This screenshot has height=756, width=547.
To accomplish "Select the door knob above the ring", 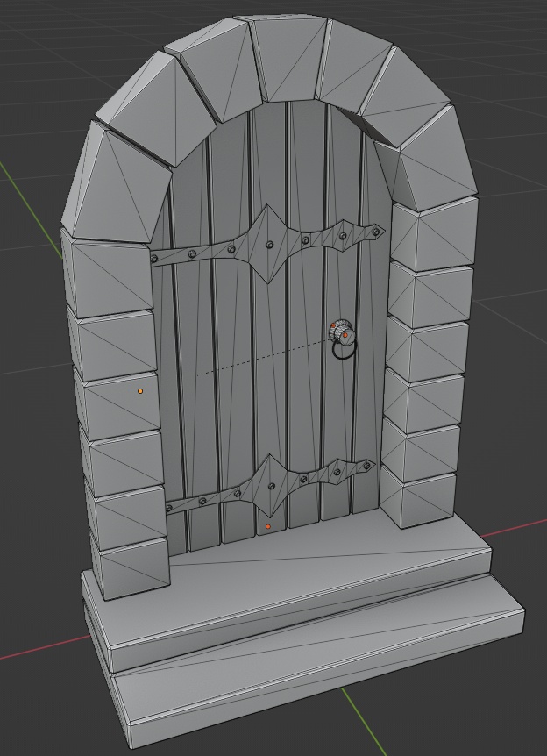I will pos(341,332).
